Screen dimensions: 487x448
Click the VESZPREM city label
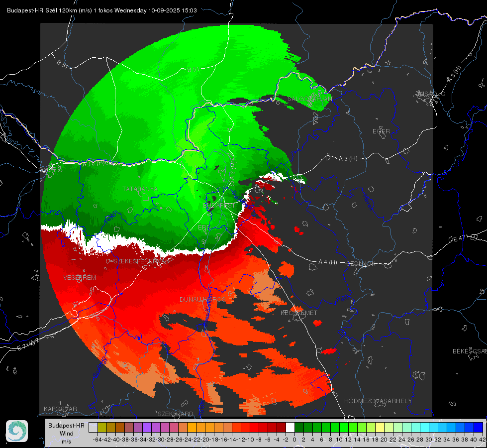(x=80, y=278)
